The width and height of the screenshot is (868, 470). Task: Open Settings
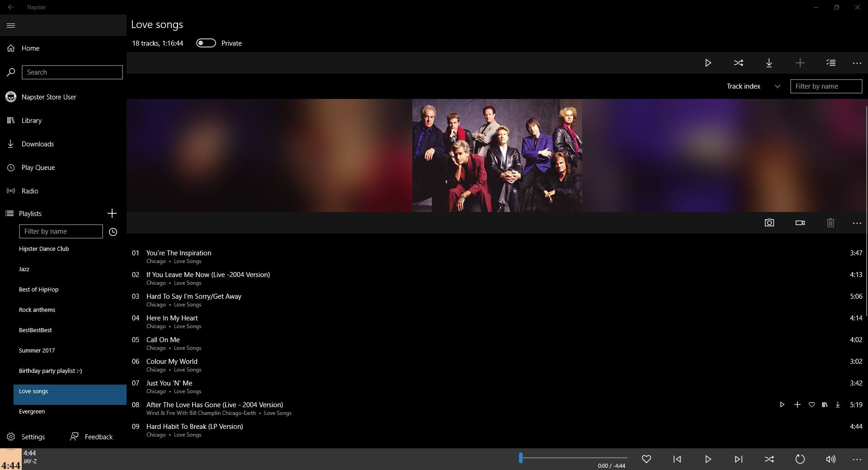click(32, 437)
